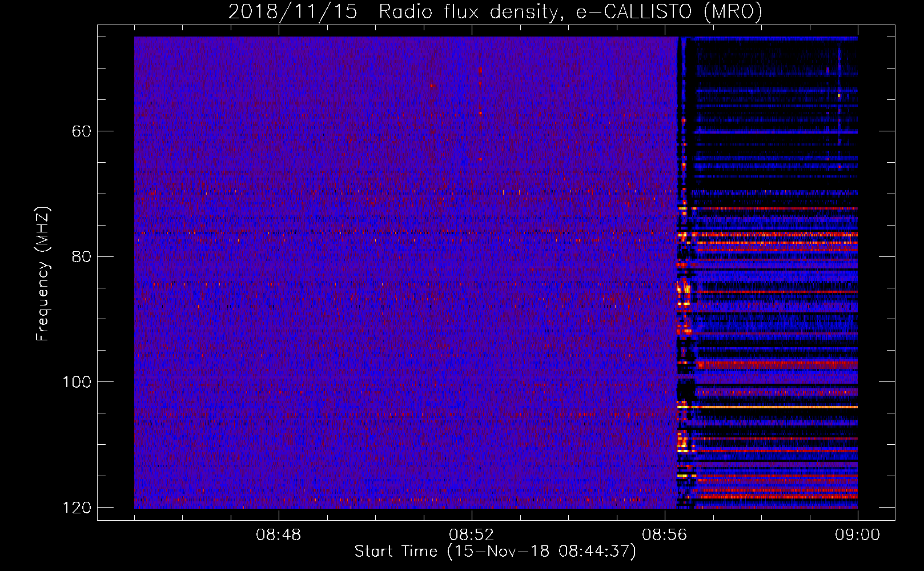
Task: Select the 08:48 time tick label
Action: click(x=279, y=535)
